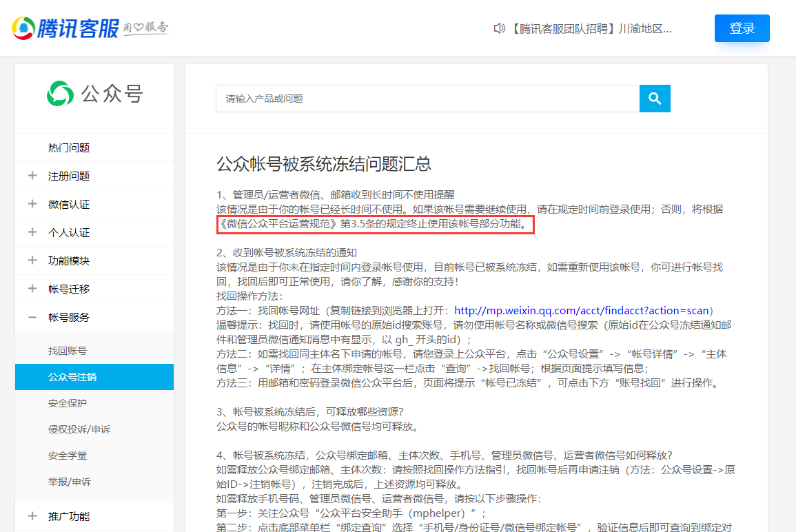The image size is (796, 532).
Task: Select 公众号注销 submenu item
Action: click(94, 377)
